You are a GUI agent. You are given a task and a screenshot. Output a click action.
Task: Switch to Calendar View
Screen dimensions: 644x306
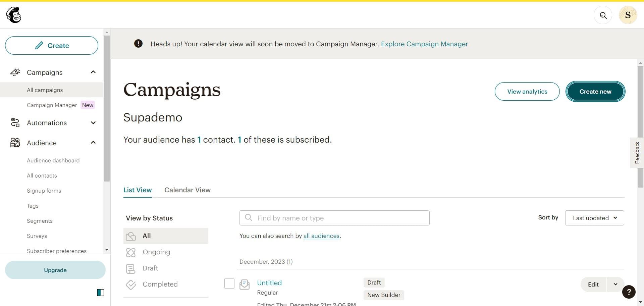tap(187, 190)
